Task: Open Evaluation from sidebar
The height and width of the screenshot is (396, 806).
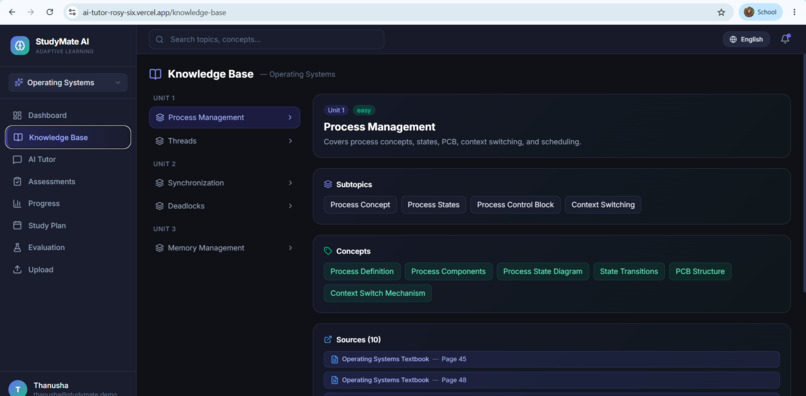Action: pos(68,247)
